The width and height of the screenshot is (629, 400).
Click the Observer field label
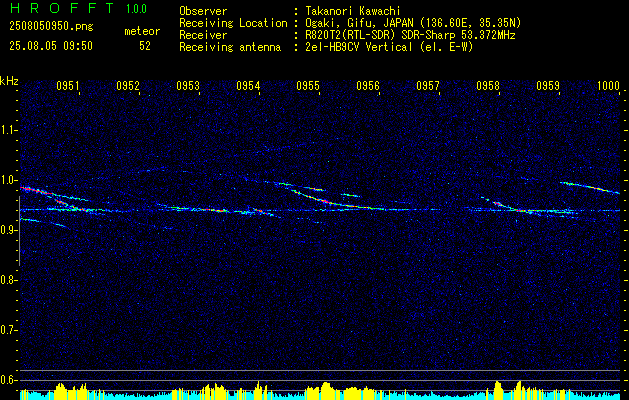(203, 11)
